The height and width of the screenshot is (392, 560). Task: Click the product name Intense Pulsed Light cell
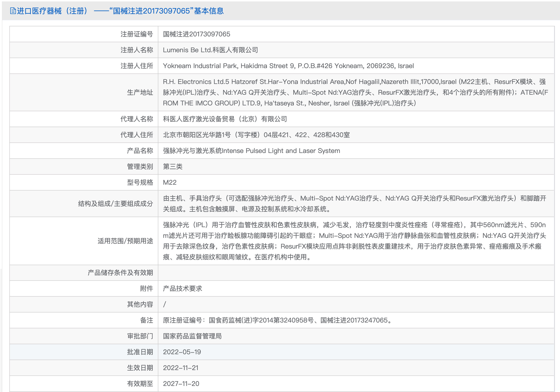click(x=251, y=151)
